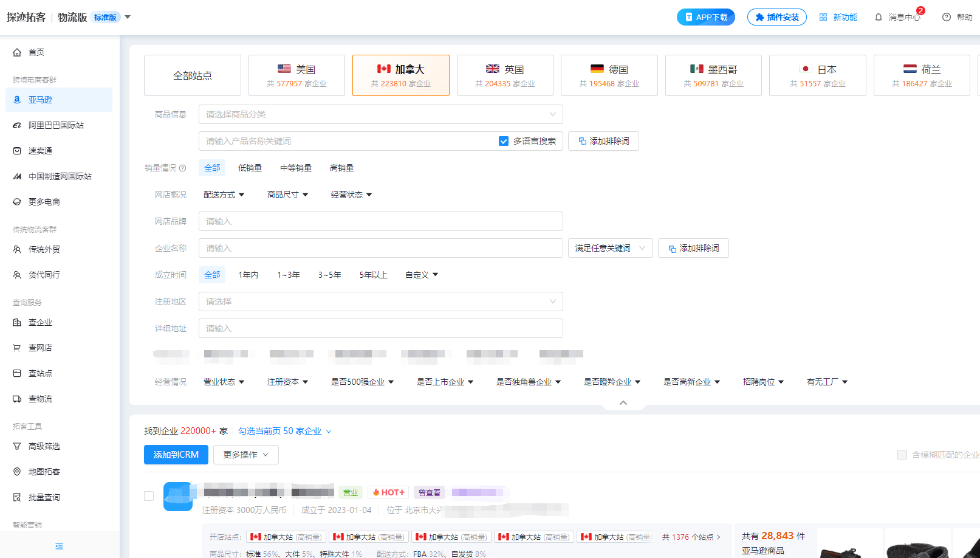Click 添加排除词 beside product keyword field

[x=603, y=141]
